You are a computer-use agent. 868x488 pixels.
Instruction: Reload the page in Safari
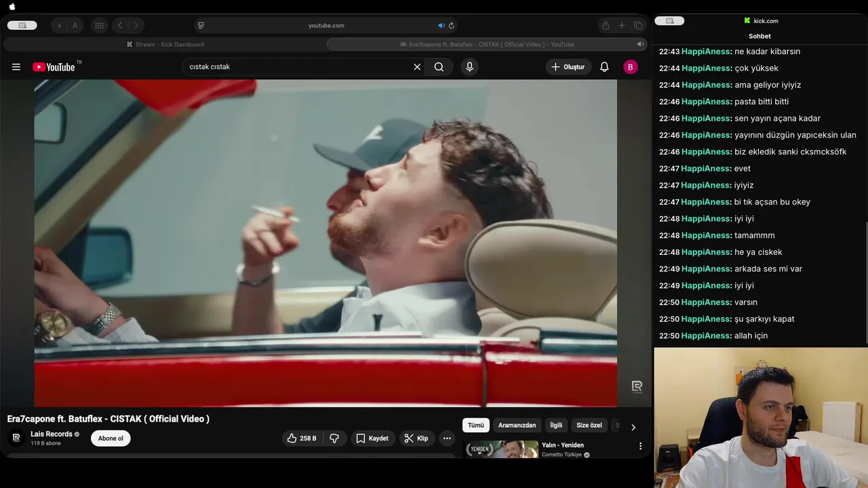click(x=452, y=26)
